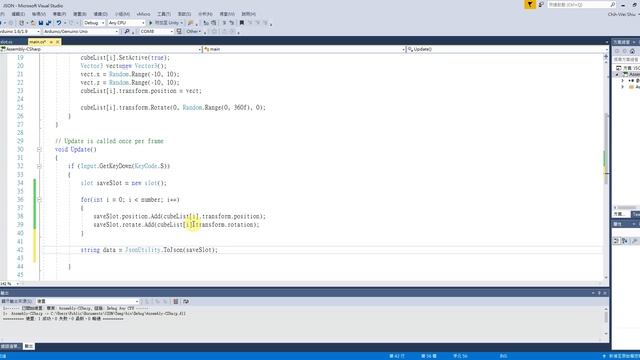Collapse the solution root node in Solution Explorer
This screenshot has width=640, height=360.
pos(617,75)
